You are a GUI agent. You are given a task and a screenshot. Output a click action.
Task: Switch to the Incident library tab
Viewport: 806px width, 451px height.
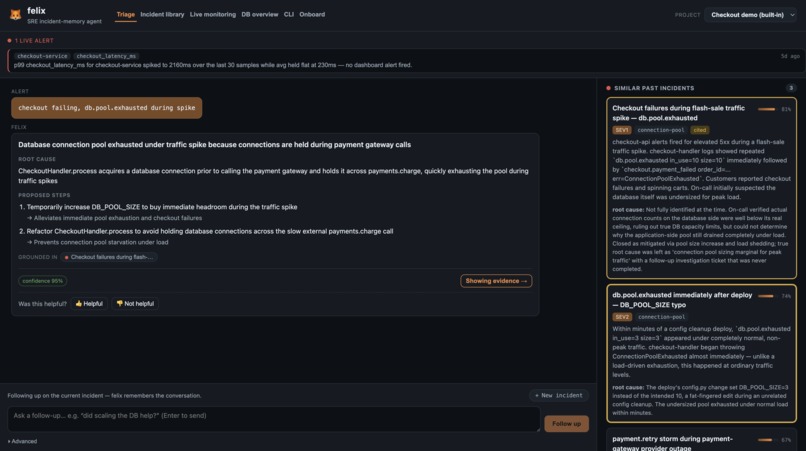point(162,14)
